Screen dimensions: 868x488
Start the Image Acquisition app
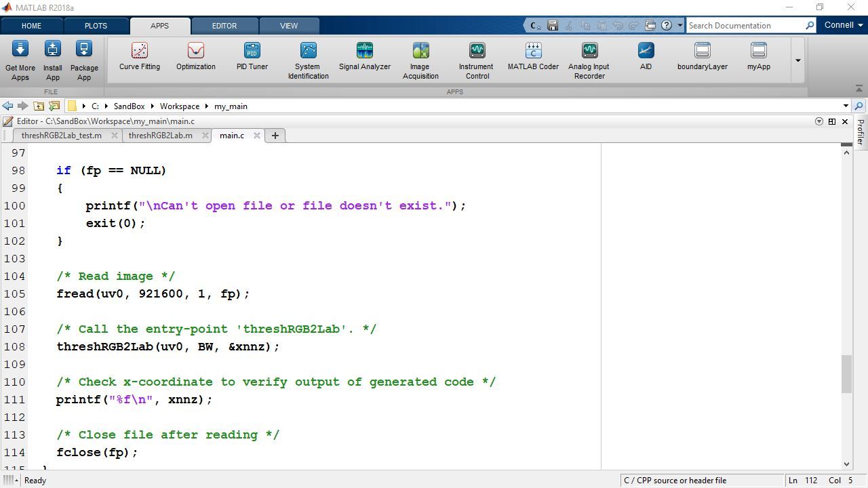420,58
